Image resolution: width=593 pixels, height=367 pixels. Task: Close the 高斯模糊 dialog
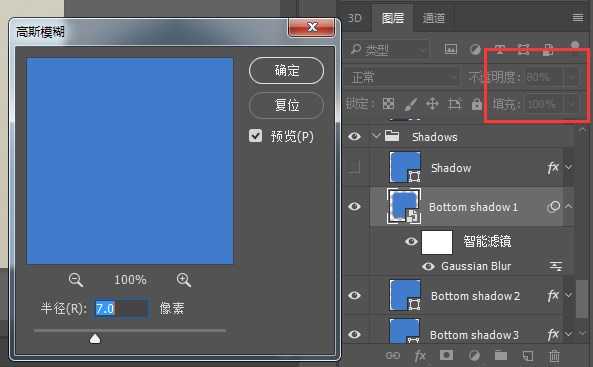tap(312, 27)
